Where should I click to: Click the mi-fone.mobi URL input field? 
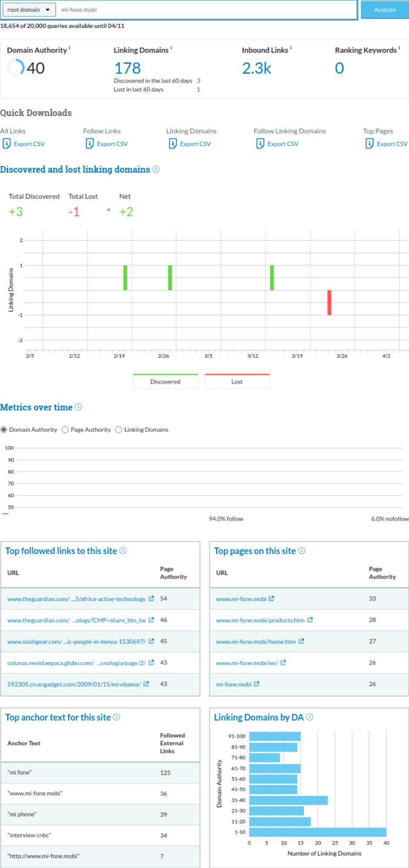click(207, 10)
